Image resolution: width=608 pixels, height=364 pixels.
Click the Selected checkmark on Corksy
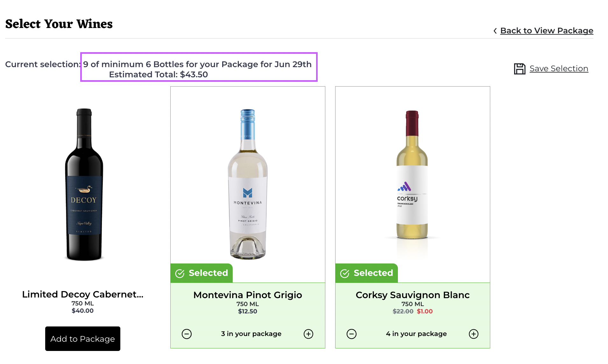345,274
